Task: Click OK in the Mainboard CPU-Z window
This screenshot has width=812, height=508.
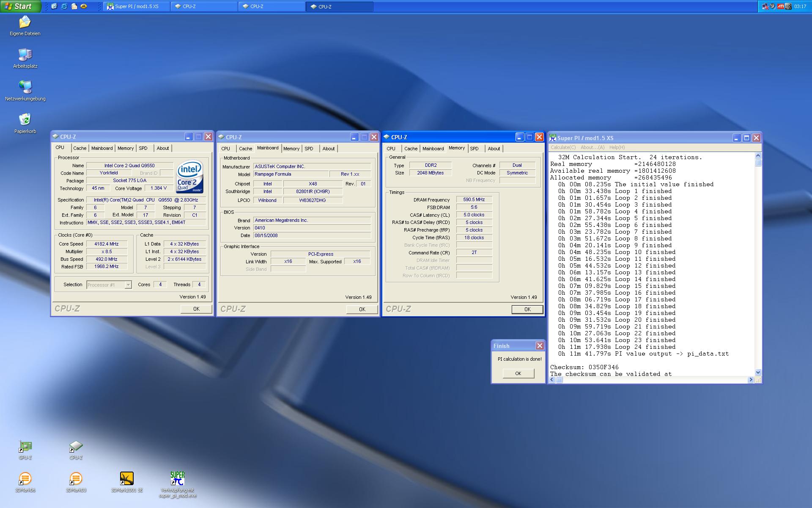Action: coord(362,309)
